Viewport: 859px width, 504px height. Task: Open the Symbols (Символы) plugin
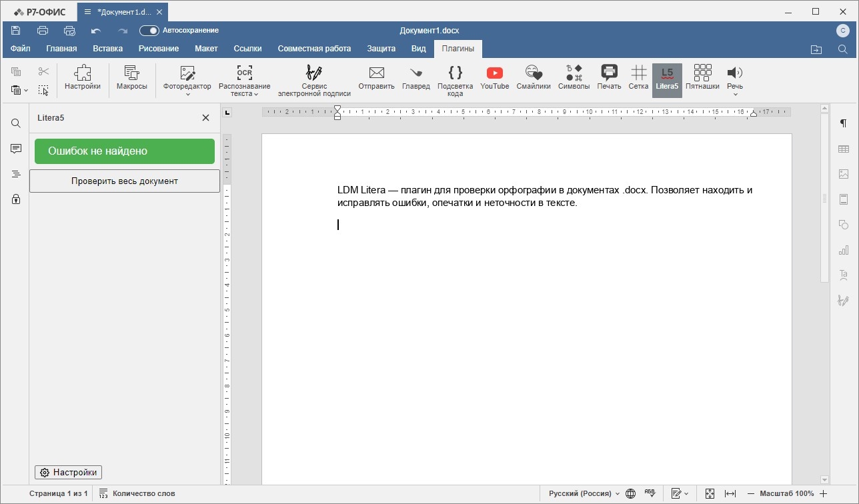(574, 78)
